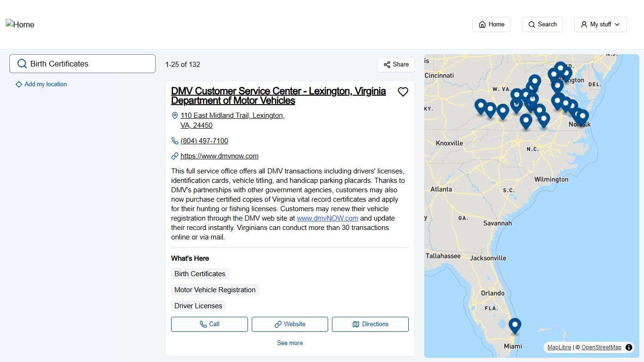Click the broken Home logo image
This screenshot has width=644, height=362.
point(20,25)
